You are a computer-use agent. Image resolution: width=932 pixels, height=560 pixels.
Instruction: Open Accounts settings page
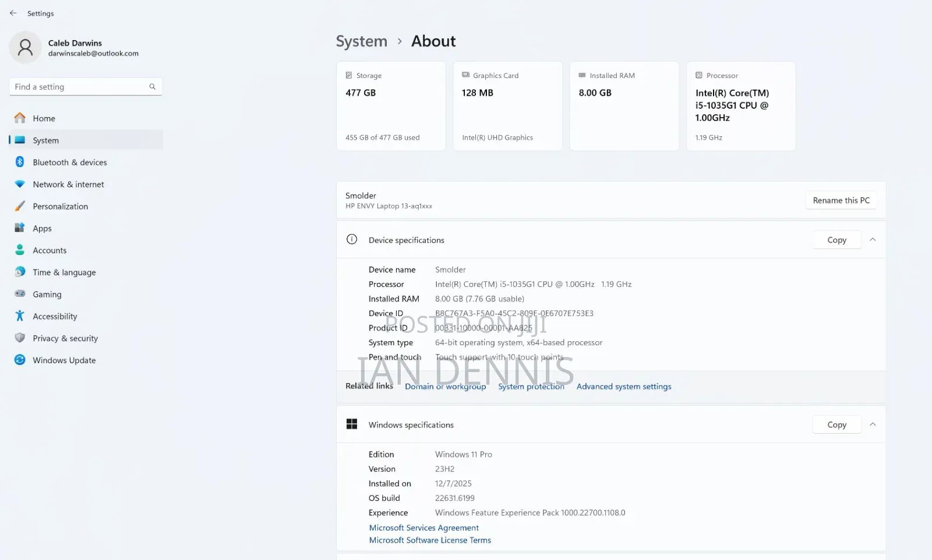click(x=86, y=250)
